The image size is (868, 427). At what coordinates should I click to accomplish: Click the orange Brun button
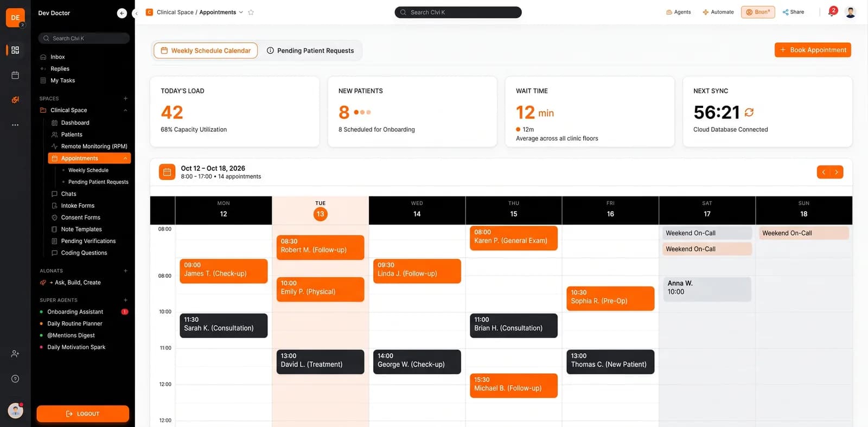tap(758, 12)
